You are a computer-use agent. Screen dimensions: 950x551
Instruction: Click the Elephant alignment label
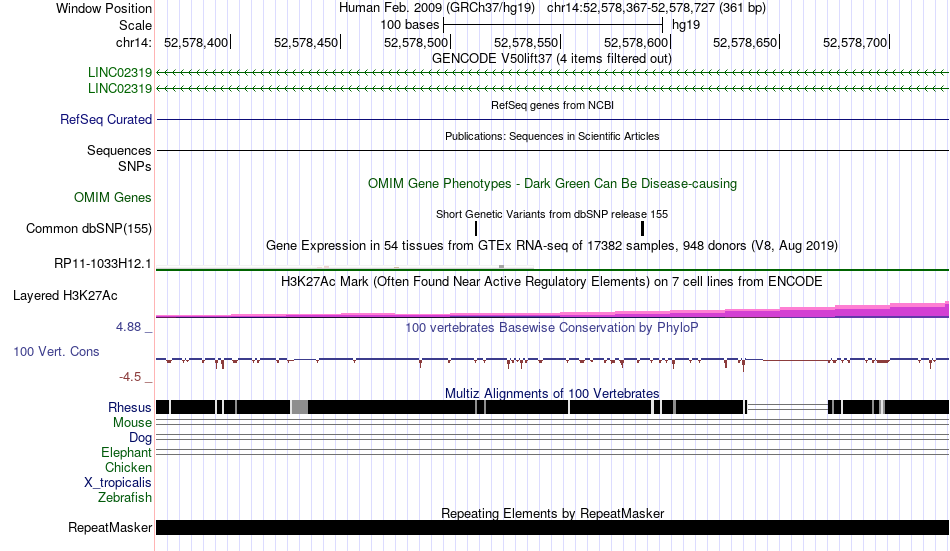pos(127,453)
